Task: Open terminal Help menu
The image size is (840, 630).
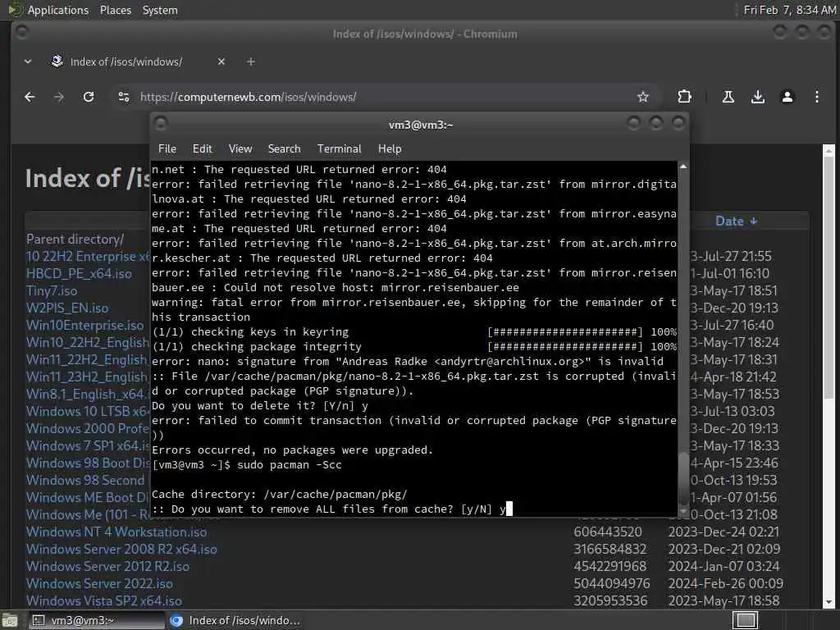Action: (x=390, y=149)
